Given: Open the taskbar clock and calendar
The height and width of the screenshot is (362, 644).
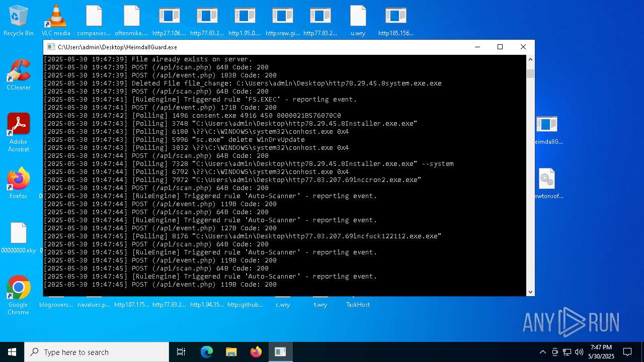Looking at the screenshot, I should point(601,352).
